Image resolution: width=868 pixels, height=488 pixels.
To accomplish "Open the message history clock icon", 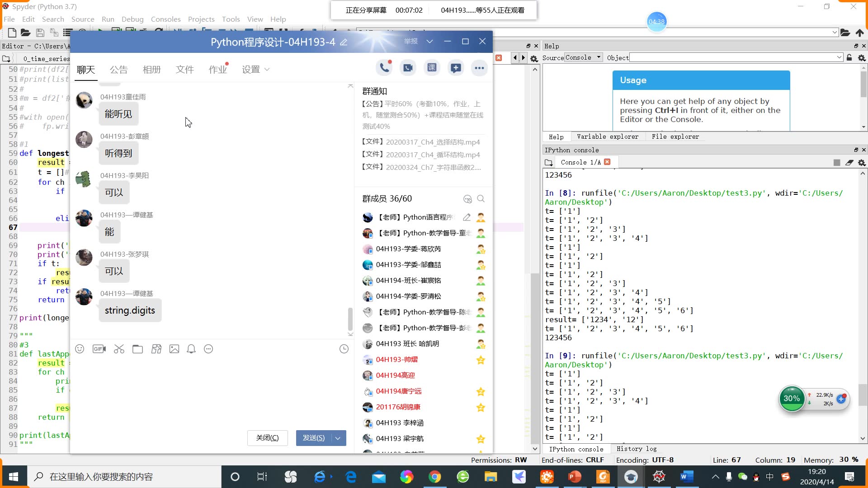I will point(344,349).
